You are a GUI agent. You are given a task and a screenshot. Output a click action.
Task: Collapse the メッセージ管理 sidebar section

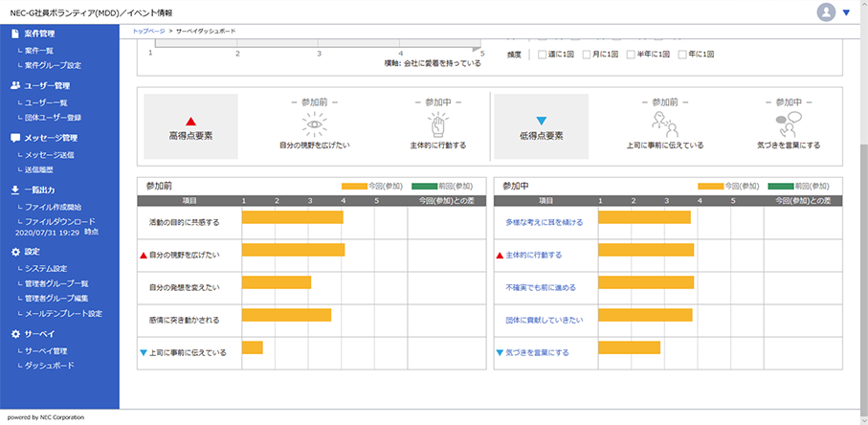click(x=50, y=138)
